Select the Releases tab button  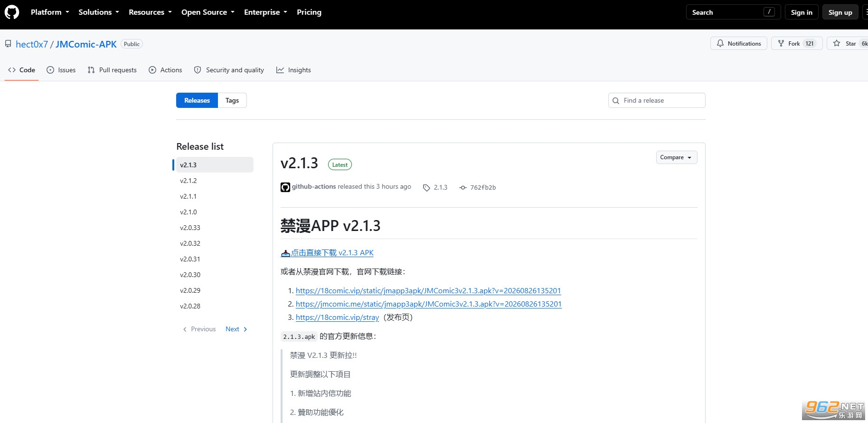(x=197, y=100)
